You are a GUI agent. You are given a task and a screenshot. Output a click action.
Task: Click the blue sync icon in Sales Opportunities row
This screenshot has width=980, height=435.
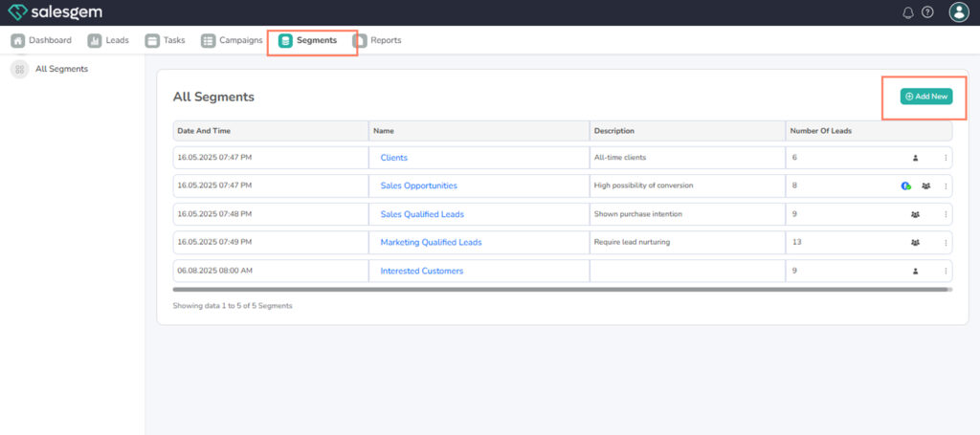pos(906,186)
